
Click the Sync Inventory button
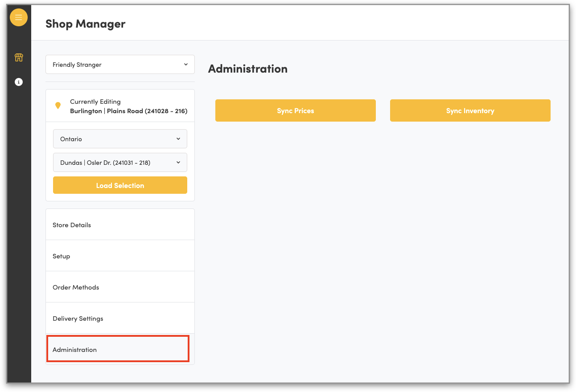[x=470, y=110]
